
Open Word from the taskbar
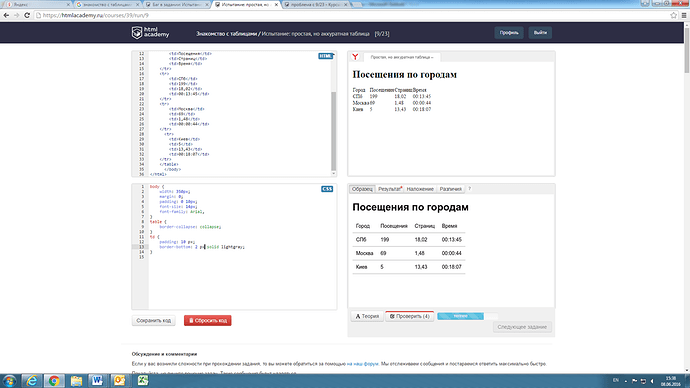pos(97,381)
